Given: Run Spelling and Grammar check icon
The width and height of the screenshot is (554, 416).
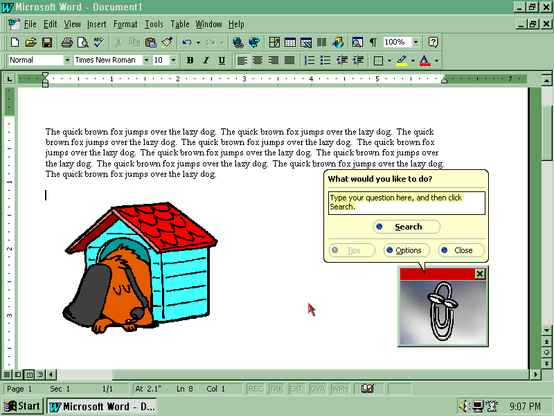Looking at the screenshot, I should [99, 42].
